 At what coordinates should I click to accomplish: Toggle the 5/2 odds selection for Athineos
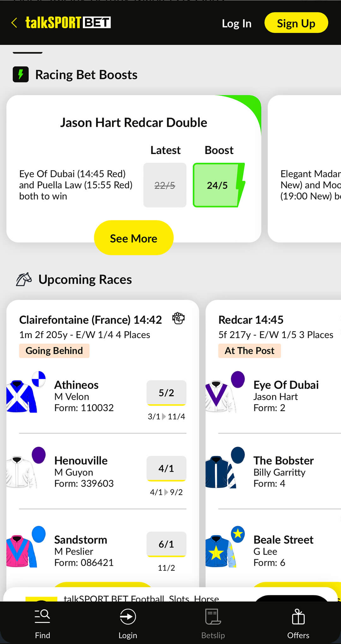coord(166,393)
